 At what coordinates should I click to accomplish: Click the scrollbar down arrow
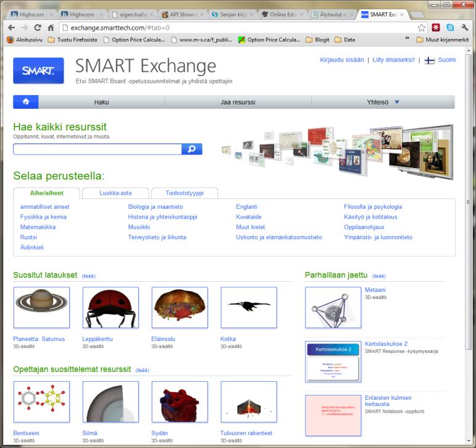[469, 441]
